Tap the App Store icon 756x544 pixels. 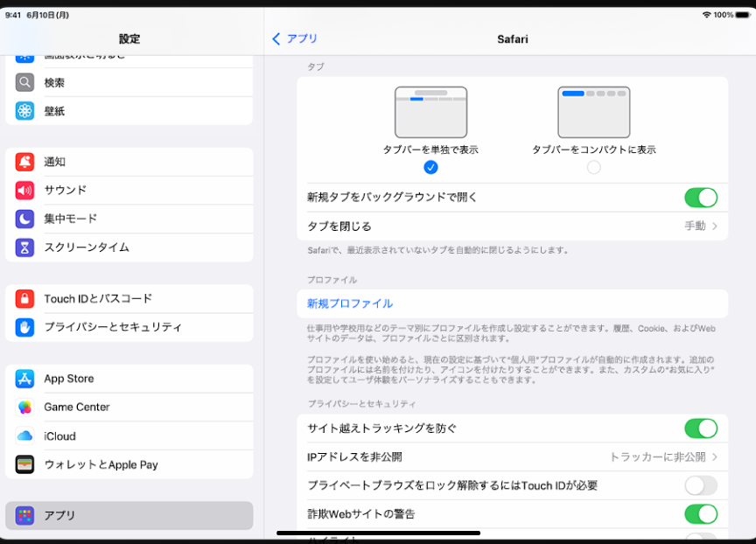point(24,378)
